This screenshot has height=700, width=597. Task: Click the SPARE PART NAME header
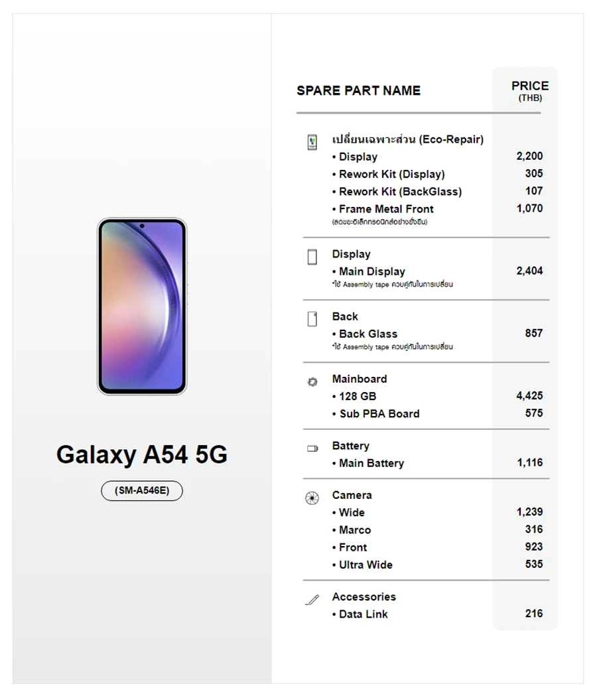359,91
